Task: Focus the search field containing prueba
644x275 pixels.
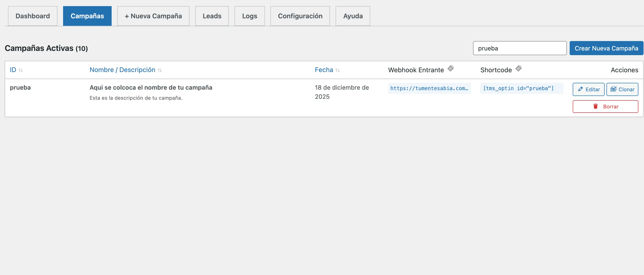Action: coord(519,48)
